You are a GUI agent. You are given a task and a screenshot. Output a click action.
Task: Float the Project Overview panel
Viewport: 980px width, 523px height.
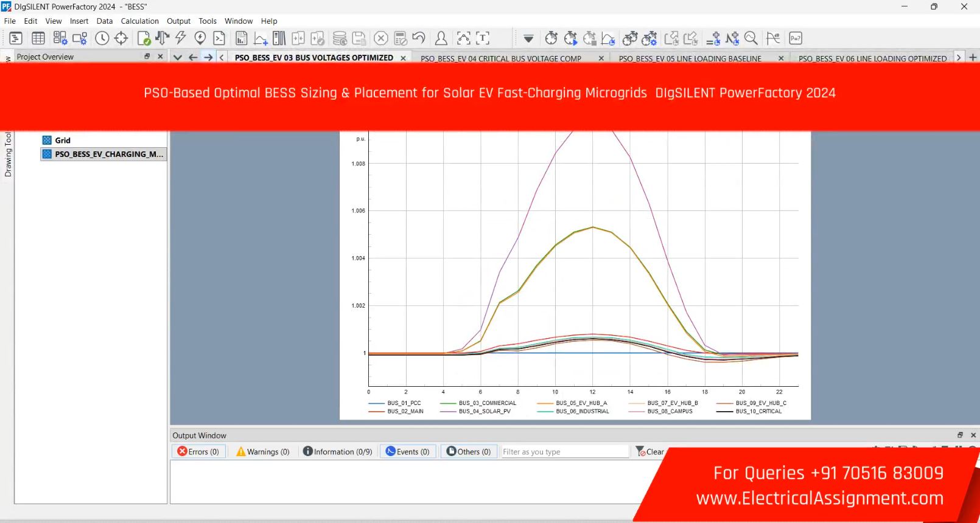147,56
